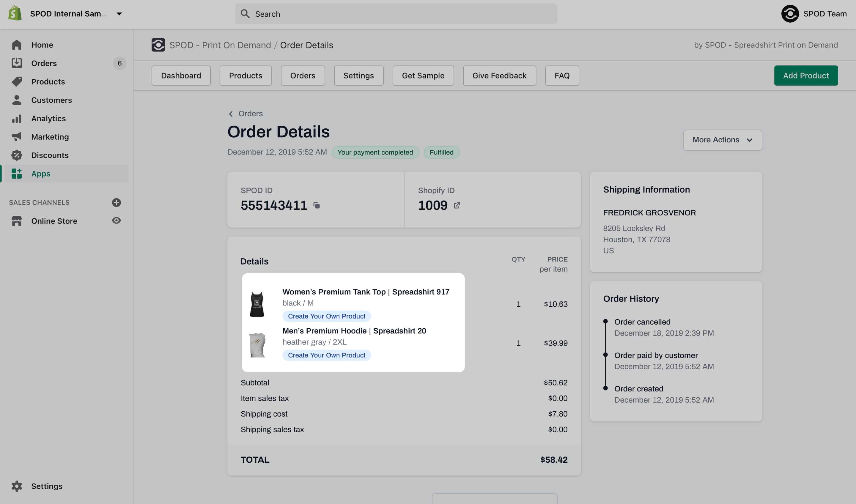Screen dimensions: 856x504
Task: Click the Subtotal amount $50.62
Action: click(x=556, y=383)
